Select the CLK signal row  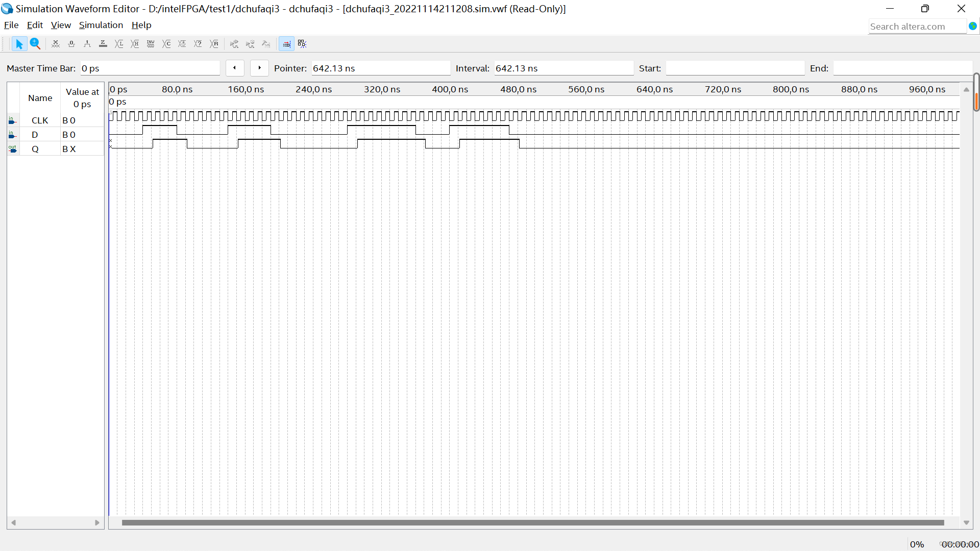56,120
